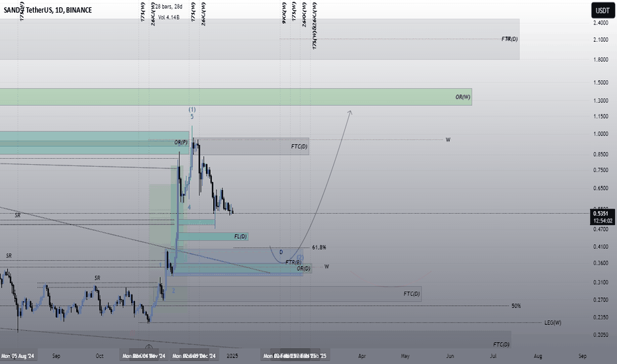Image resolution: width=617 pixels, height=364 pixels.
Task: Click the SAND / TetherUS, 1D, BINANCE title
Action: 48,10
